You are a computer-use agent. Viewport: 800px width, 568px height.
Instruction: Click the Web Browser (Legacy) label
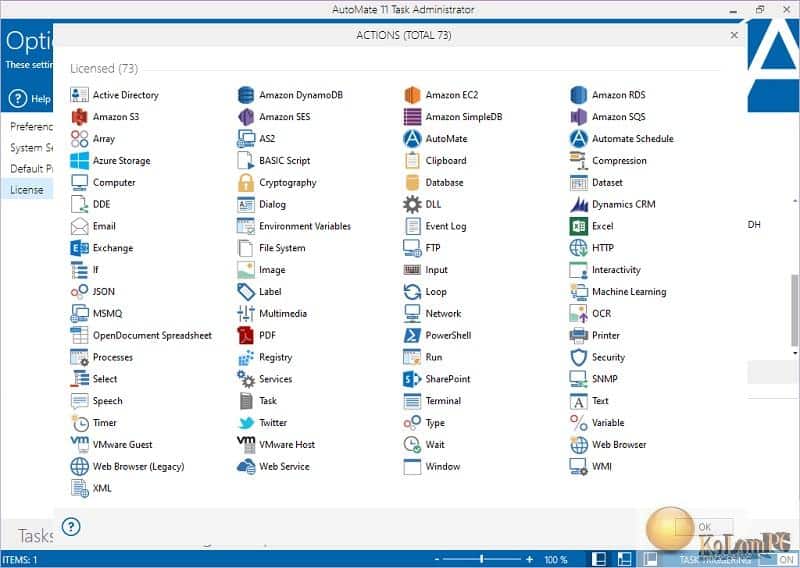138,466
